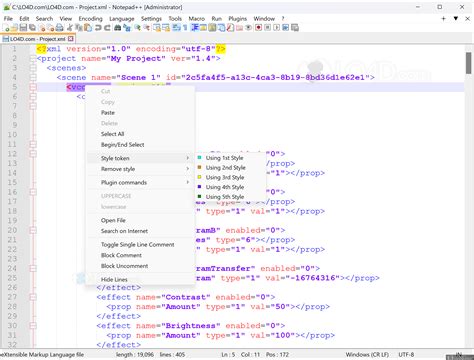Collapse the scene fold marker on line 4

[33, 77]
